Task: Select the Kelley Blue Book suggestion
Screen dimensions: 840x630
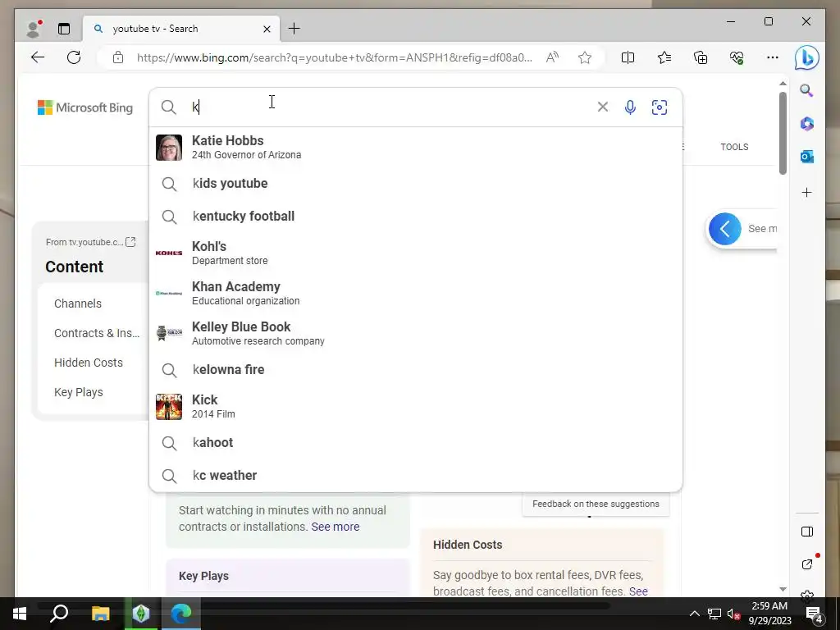Action: pyautogui.click(x=415, y=333)
